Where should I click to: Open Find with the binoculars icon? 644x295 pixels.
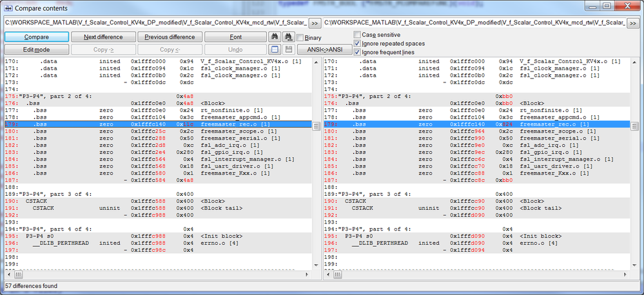click(x=275, y=37)
